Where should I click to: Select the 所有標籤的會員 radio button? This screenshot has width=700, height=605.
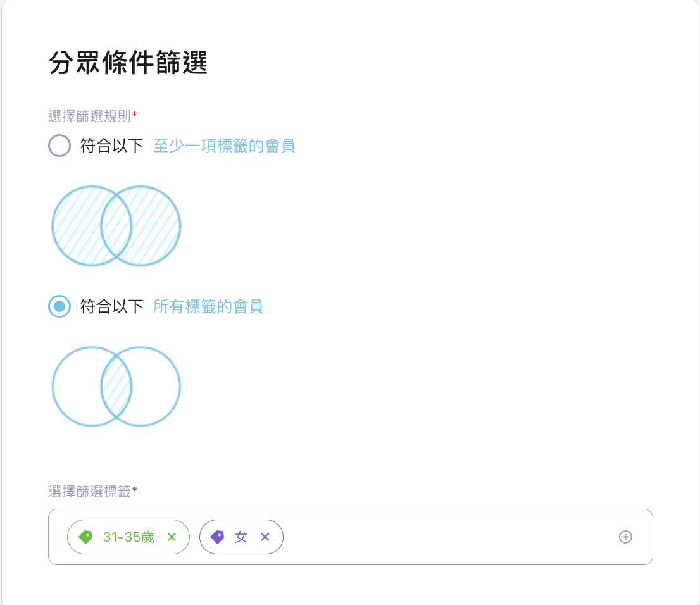point(59,306)
